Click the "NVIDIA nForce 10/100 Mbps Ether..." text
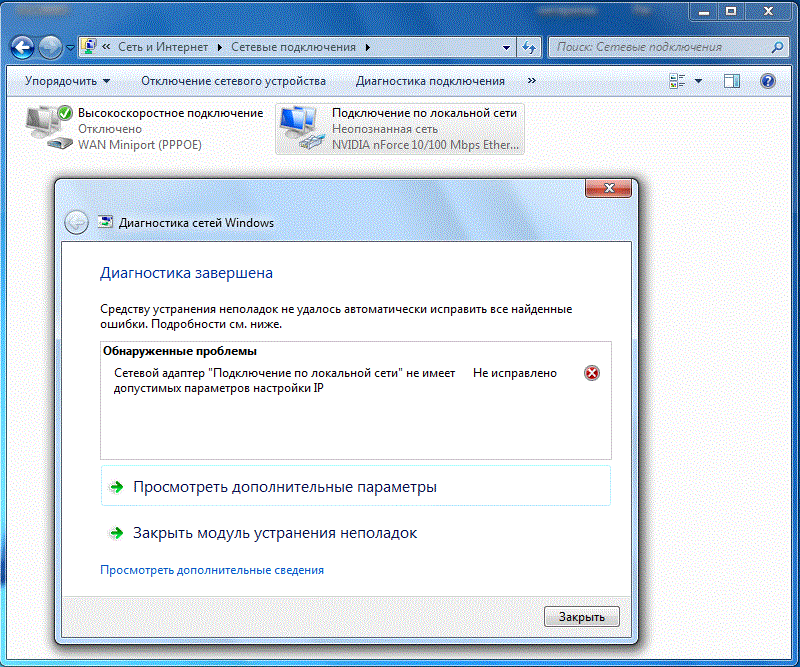Screen dimensions: 800x667 pos(425,145)
